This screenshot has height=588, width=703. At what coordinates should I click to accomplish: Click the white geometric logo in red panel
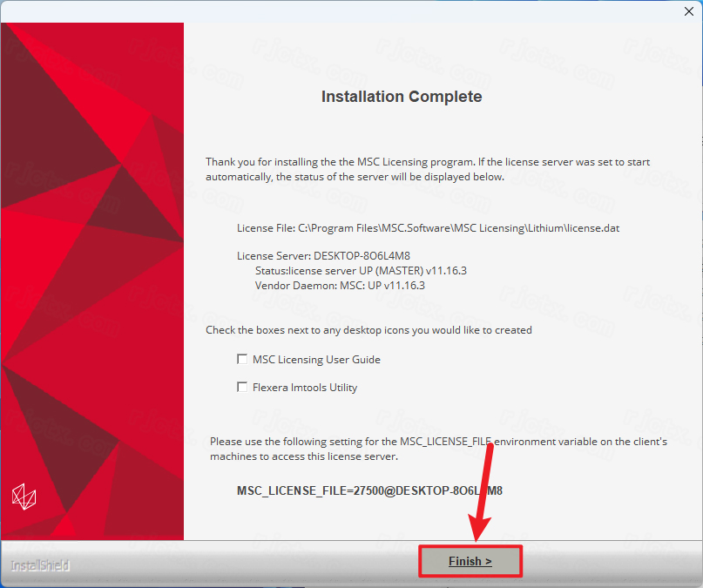pos(24,497)
